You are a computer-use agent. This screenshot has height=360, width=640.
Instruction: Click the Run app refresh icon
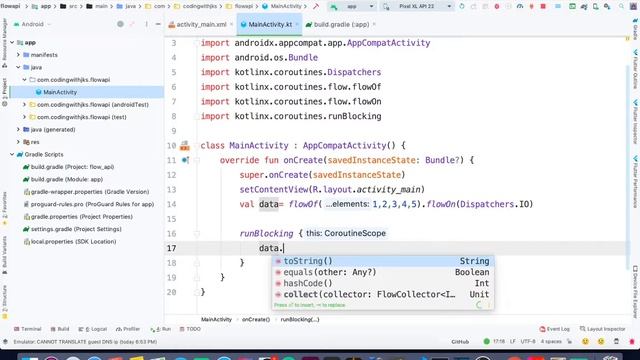(x=462, y=7)
